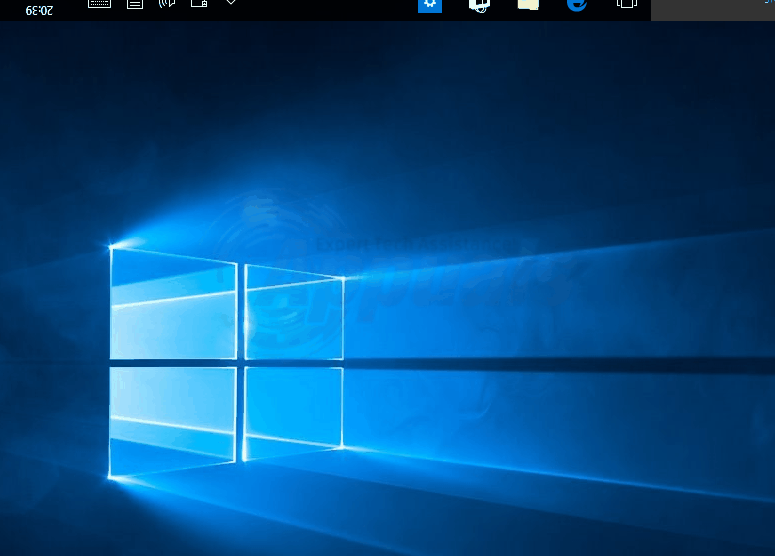Viewport: 775px width, 556px height.
Task: Open Task View from the taskbar
Action: tap(626, 4)
